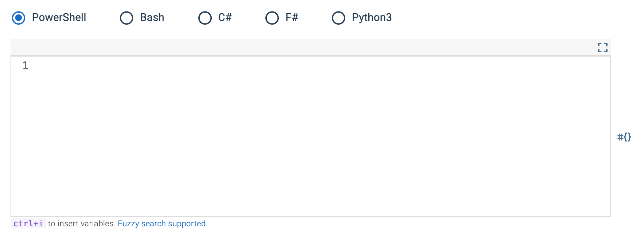Select the F# radio button
This screenshot has height=238, width=644.
[x=271, y=18]
